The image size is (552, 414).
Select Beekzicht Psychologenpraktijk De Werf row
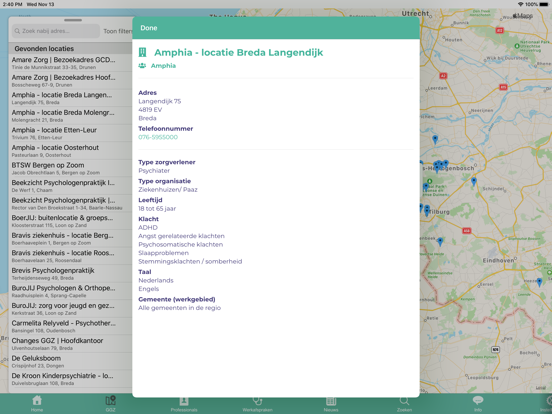[x=70, y=186]
